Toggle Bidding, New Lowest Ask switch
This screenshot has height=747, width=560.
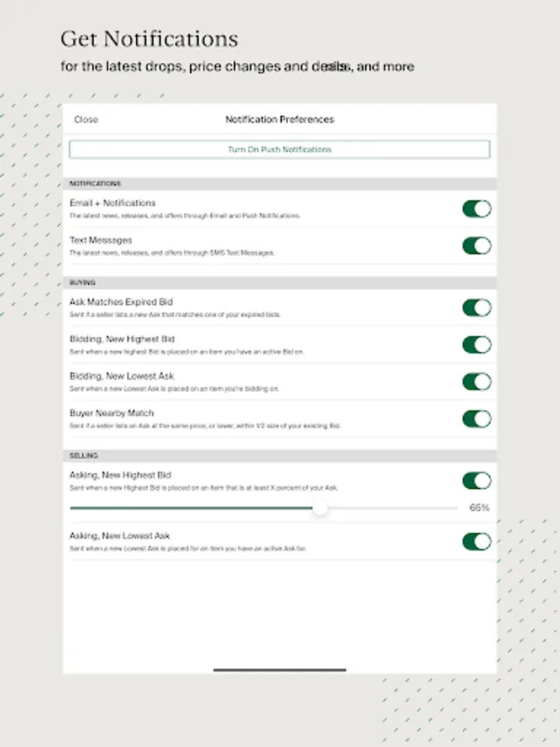(x=477, y=382)
